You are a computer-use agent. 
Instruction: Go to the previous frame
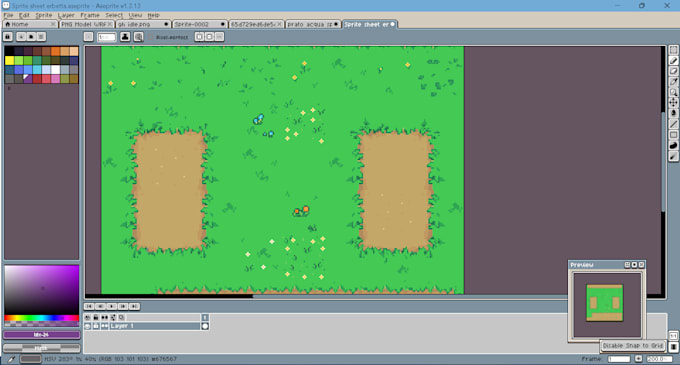[100, 306]
